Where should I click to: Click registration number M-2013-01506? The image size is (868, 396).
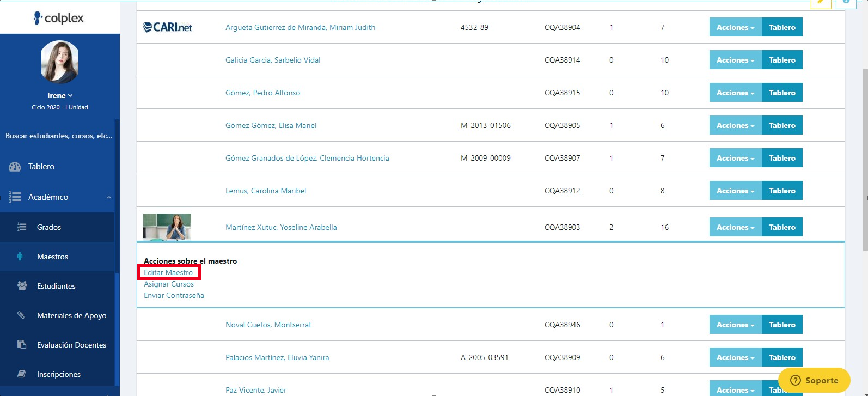[x=486, y=125]
